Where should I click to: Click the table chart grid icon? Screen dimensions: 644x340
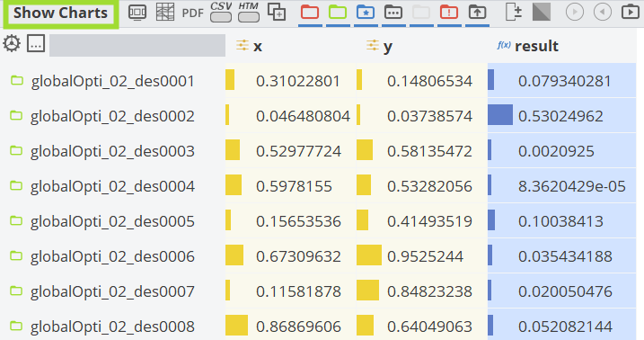pos(165,13)
